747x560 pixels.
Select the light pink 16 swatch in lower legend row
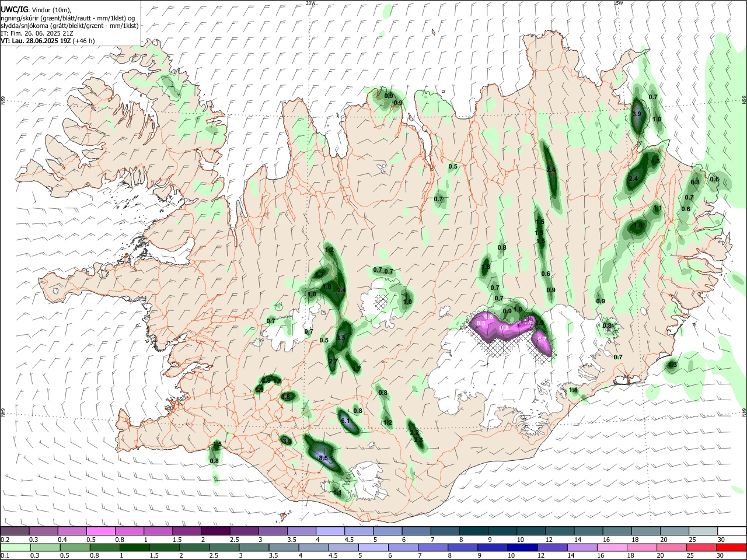coord(612,547)
